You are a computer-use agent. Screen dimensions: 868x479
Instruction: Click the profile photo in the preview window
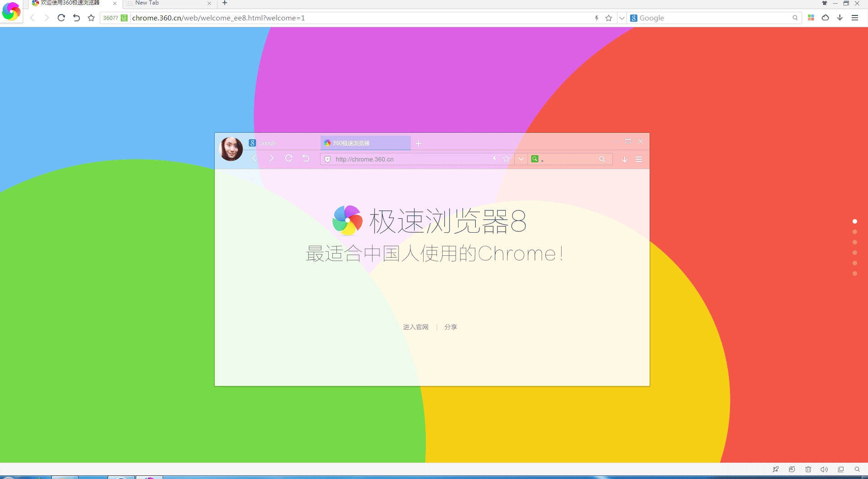click(231, 149)
